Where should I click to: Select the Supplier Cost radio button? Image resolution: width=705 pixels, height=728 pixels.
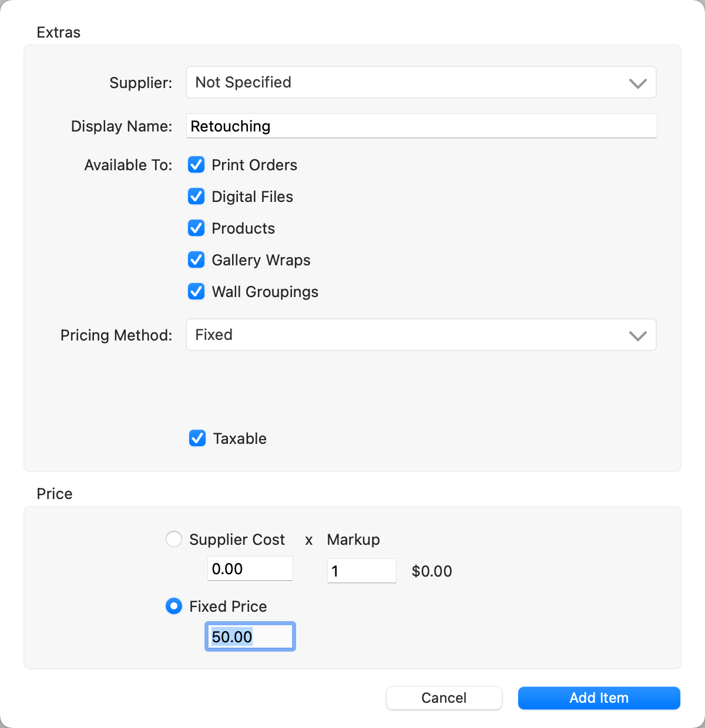click(174, 539)
